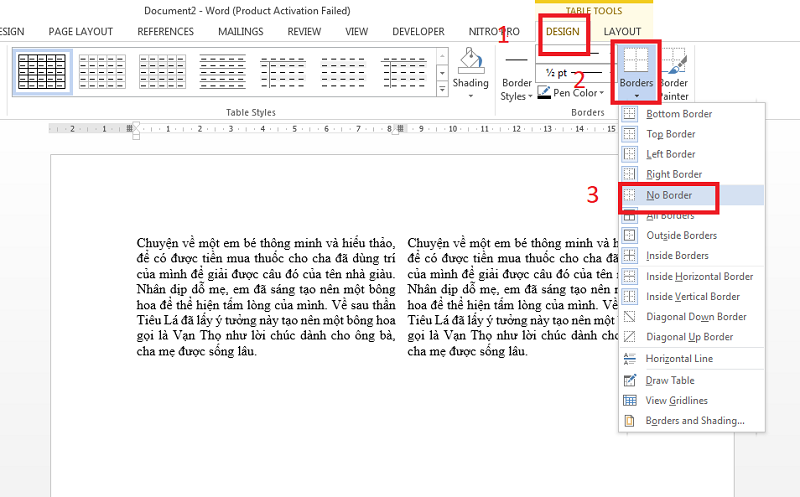Open the half-point pen weight dropdown
Image resolution: width=800 pixels, height=497 pixels.
(574, 73)
